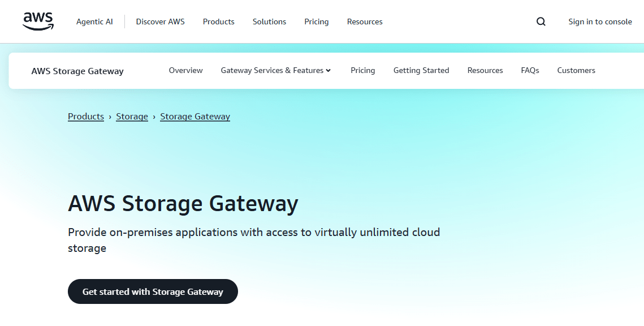Click the Storage Gateway breadcrumb link
644x326 pixels.
tap(195, 117)
